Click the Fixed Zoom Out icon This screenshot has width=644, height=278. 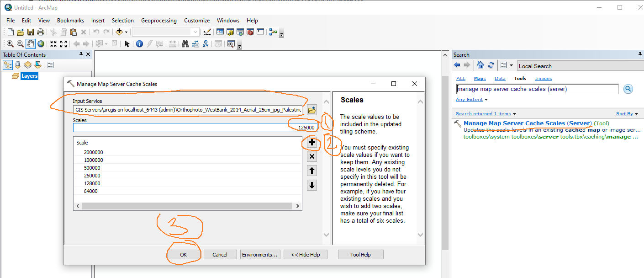coord(63,44)
